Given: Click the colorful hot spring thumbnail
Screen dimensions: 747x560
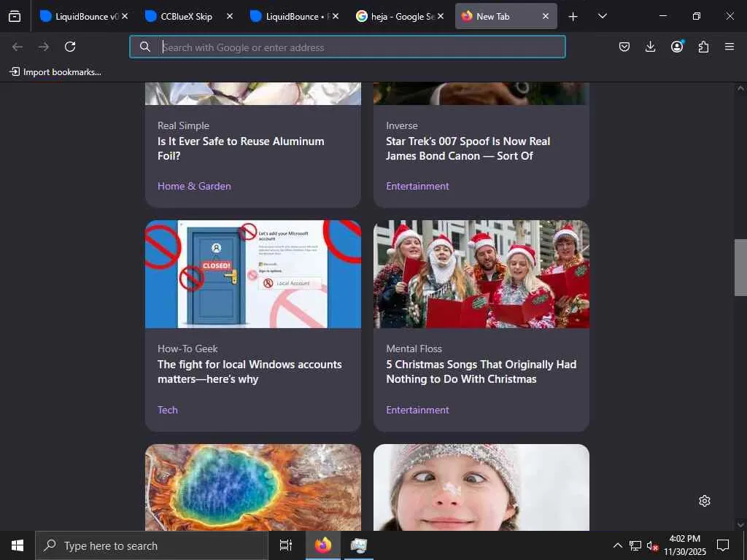Looking at the screenshot, I should pos(253,488).
